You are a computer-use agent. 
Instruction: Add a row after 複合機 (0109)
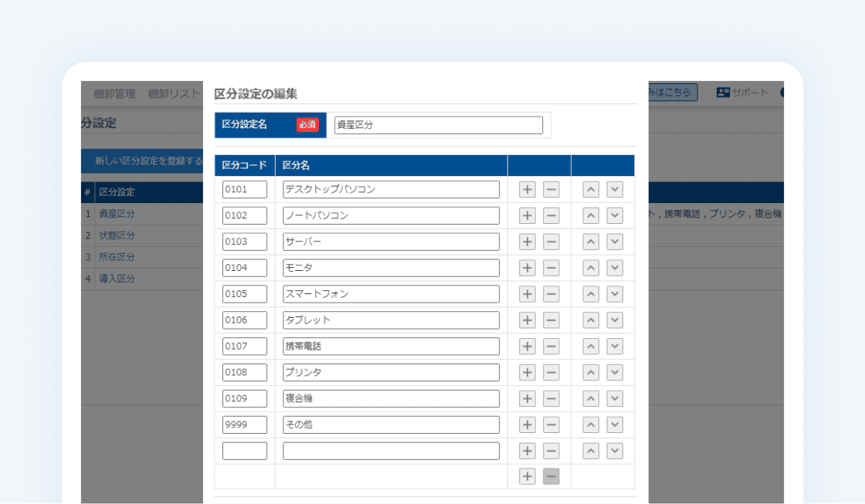527,399
